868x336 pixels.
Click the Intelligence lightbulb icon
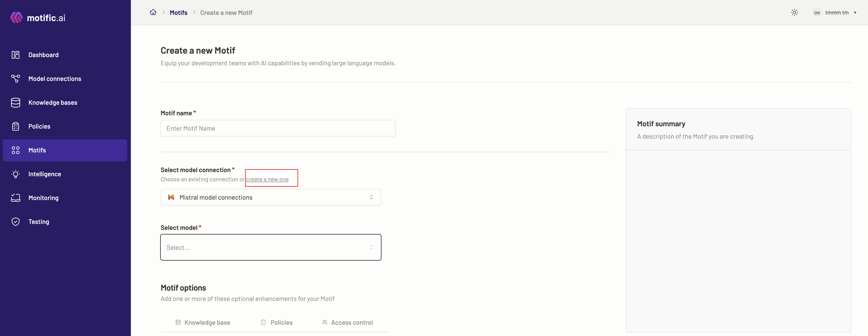click(x=16, y=174)
